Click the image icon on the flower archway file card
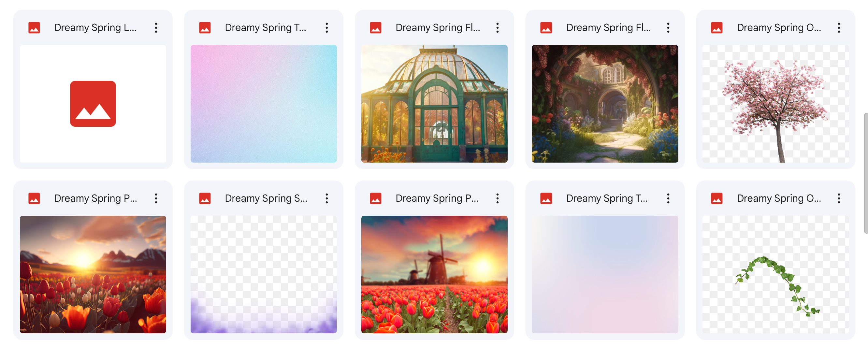868x348 pixels. (546, 28)
